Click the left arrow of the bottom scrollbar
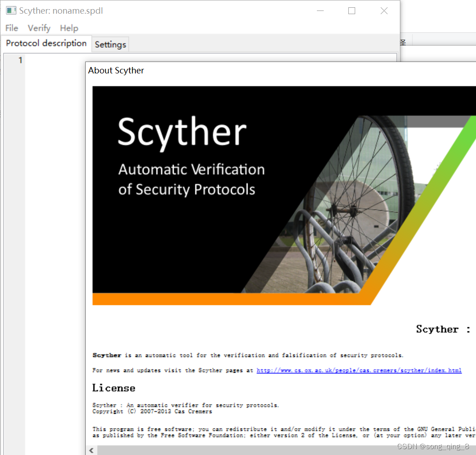476x455 pixels. pyautogui.click(x=91, y=450)
